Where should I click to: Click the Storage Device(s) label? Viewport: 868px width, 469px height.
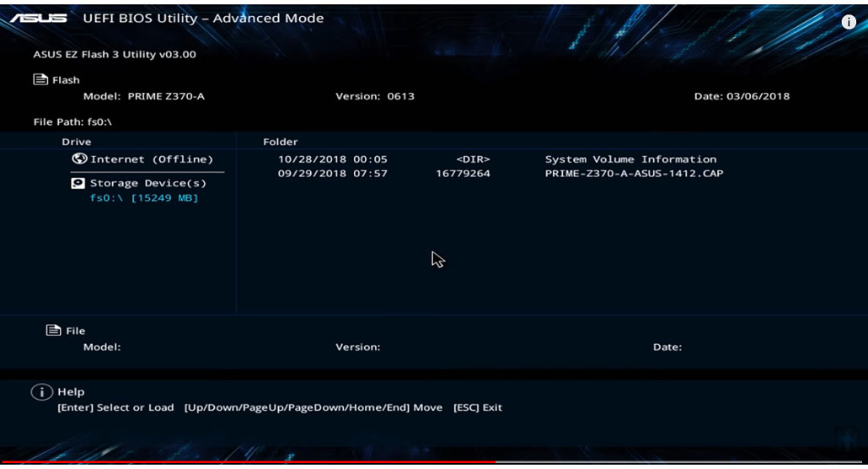(147, 183)
